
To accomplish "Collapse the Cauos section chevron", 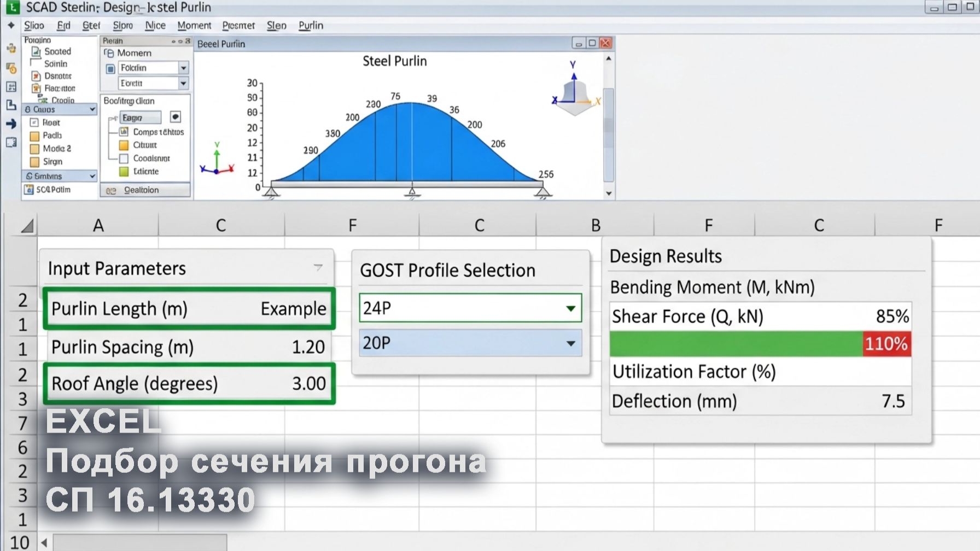I will [92, 109].
